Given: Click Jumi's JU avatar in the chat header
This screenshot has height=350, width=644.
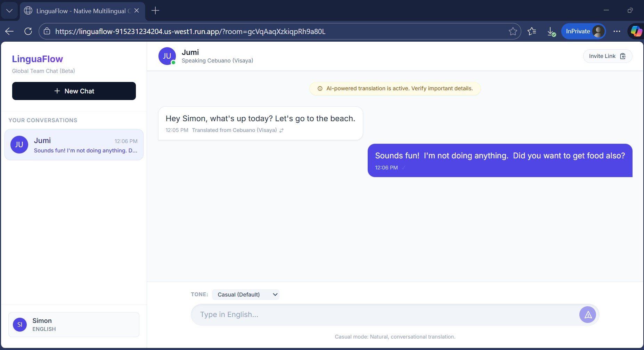Looking at the screenshot, I should (167, 56).
